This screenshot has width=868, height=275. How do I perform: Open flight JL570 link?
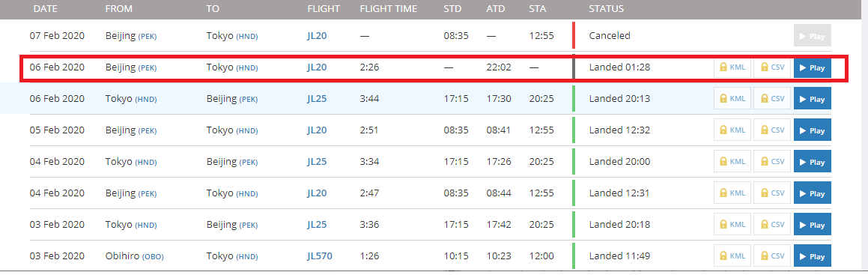pos(320,256)
